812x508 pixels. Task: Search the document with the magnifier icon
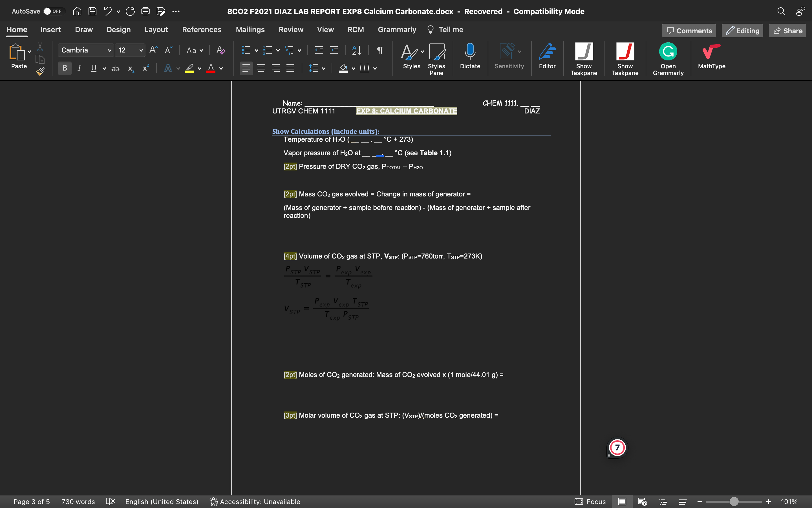coord(781,11)
